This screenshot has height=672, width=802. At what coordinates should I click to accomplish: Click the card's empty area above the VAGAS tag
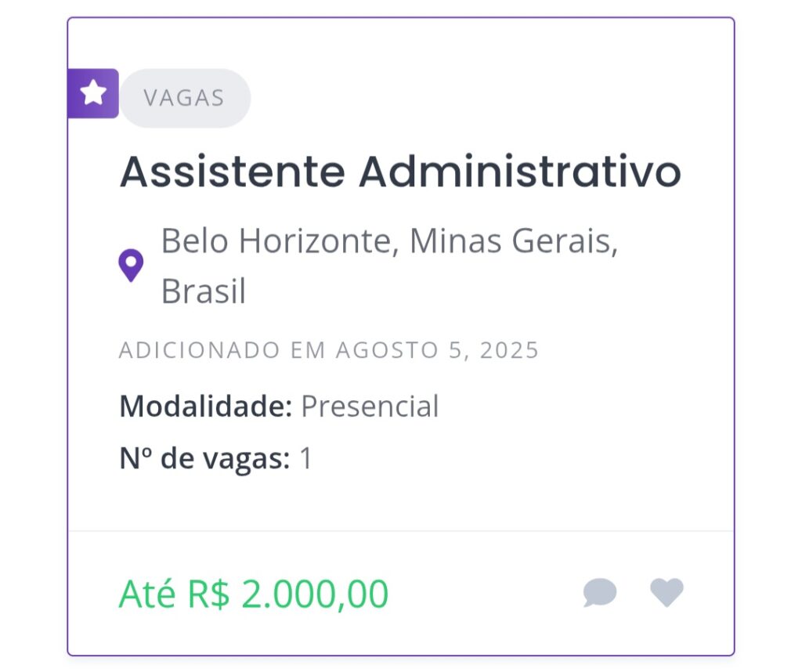point(401,43)
